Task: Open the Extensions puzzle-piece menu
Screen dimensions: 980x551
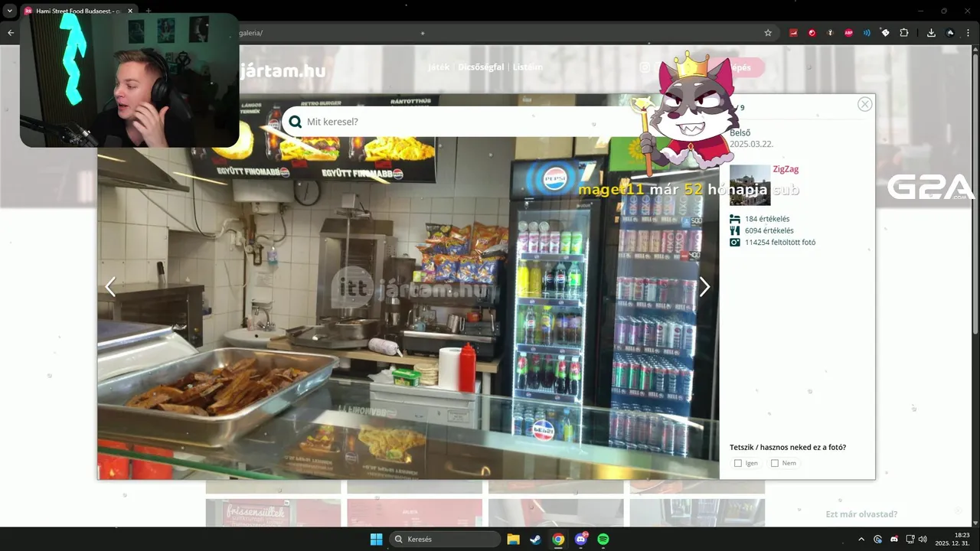Action: [904, 33]
